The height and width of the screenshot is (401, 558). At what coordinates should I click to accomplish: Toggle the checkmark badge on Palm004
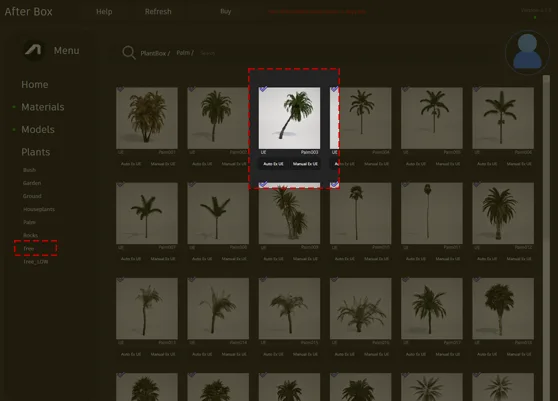pos(334,89)
